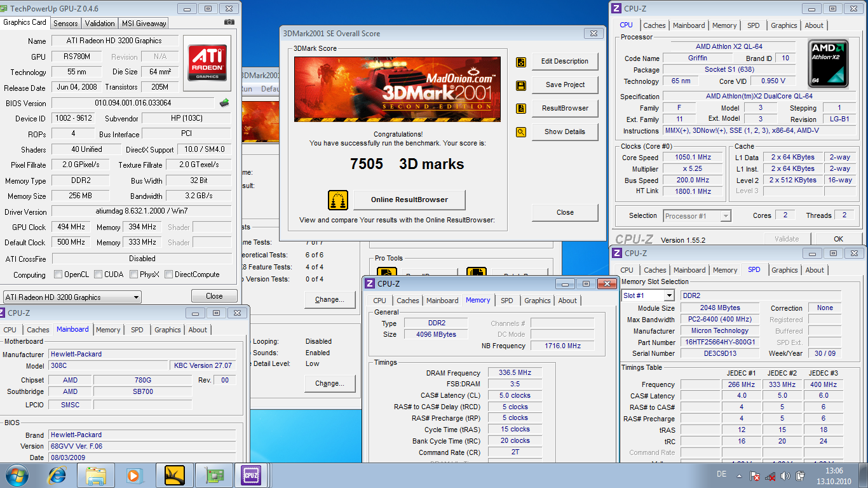Click the Mainboard Model field 308C
The height and width of the screenshot is (488, 868).
pos(109,366)
